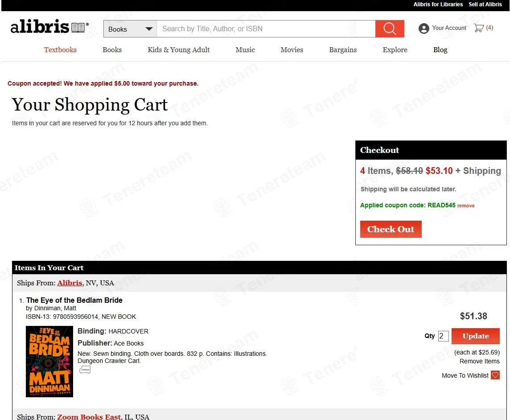Click the Update quantity button
510x420 pixels.
(x=476, y=336)
